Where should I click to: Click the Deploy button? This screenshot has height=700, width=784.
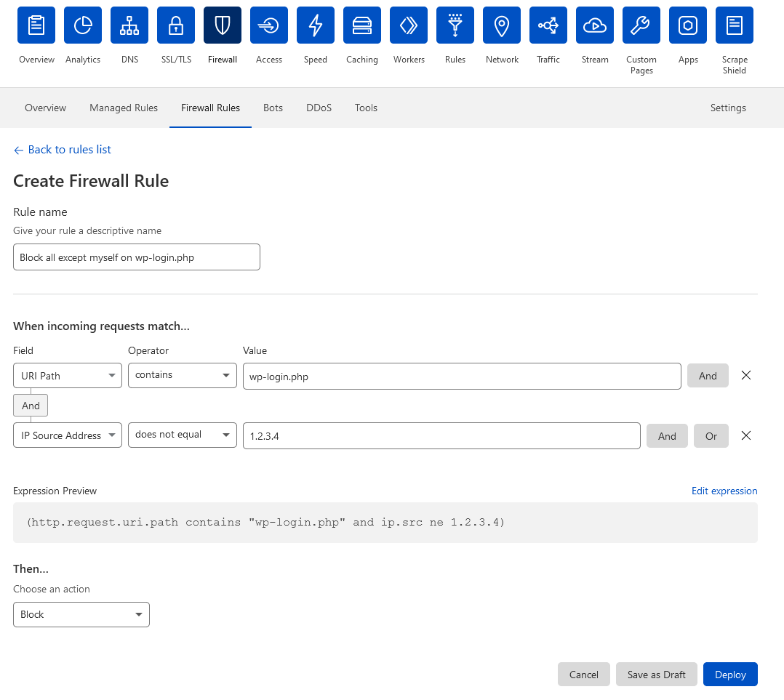click(730, 675)
